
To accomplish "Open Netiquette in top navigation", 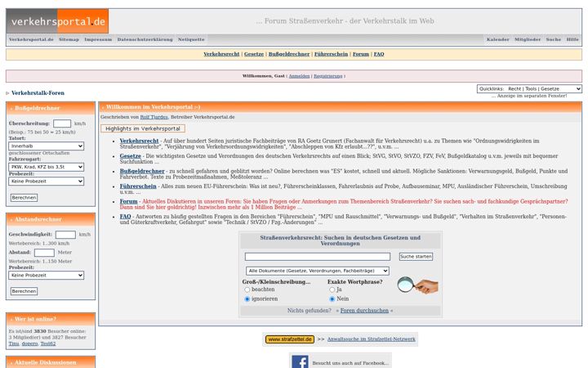I will click(191, 39).
